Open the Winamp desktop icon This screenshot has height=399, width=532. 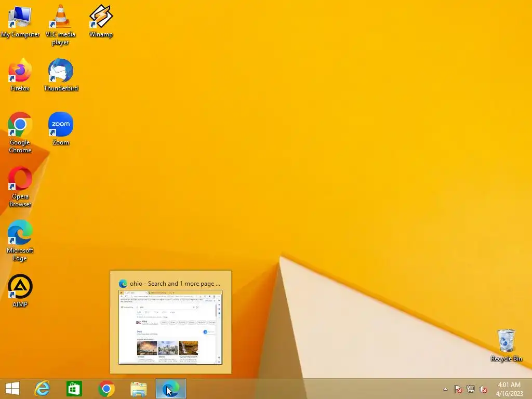101,22
